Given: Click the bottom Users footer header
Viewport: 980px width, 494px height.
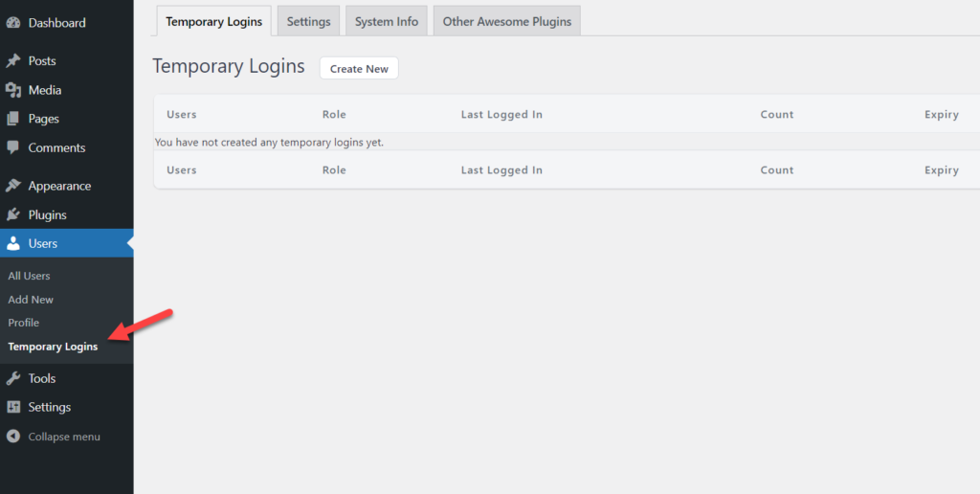Looking at the screenshot, I should (x=181, y=170).
